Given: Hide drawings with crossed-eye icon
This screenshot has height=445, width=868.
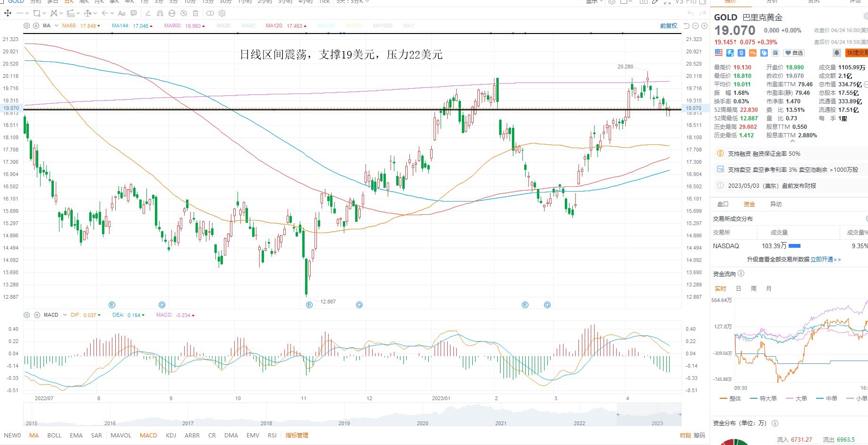Looking at the screenshot, I should click(184, 13).
